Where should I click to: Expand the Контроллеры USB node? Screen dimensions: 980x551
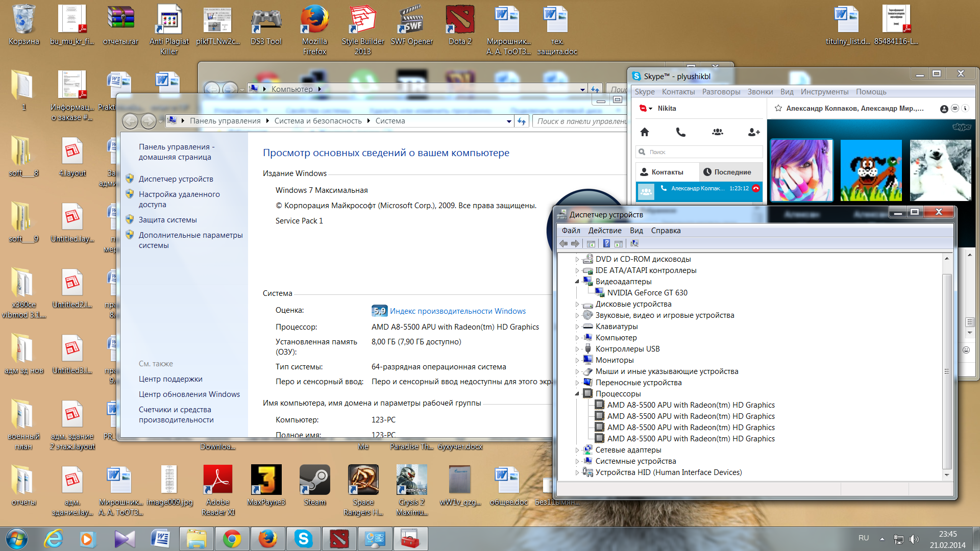pos(577,349)
